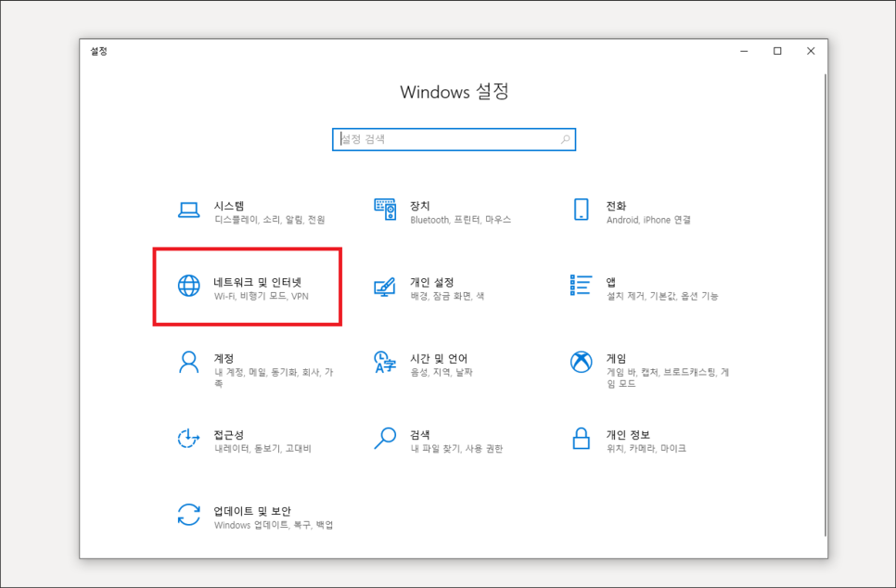Select the 네트워크 및 인터넷 heading
896x588 pixels.
point(257,282)
